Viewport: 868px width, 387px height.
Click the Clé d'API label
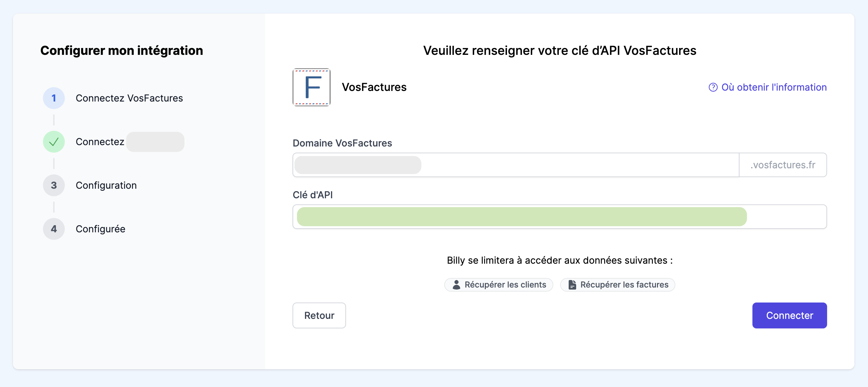tap(313, 195)
